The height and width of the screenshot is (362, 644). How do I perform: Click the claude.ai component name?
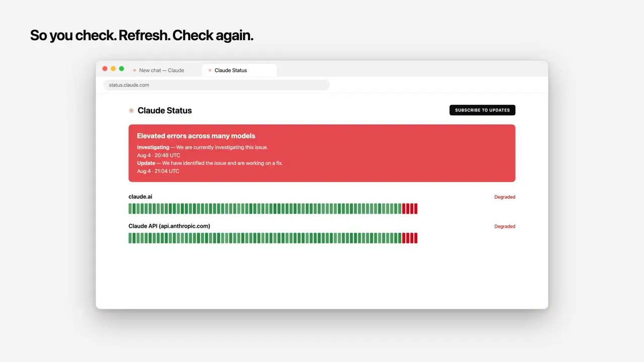point(140,197)
